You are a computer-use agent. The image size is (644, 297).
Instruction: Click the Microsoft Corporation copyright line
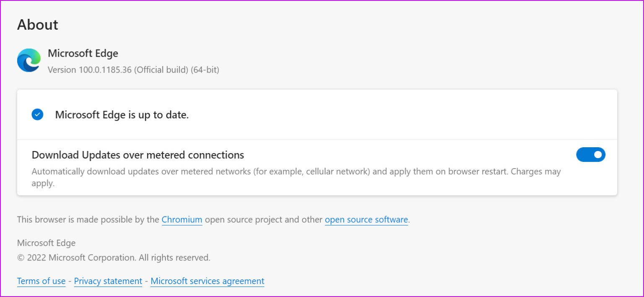coord(113,257)
